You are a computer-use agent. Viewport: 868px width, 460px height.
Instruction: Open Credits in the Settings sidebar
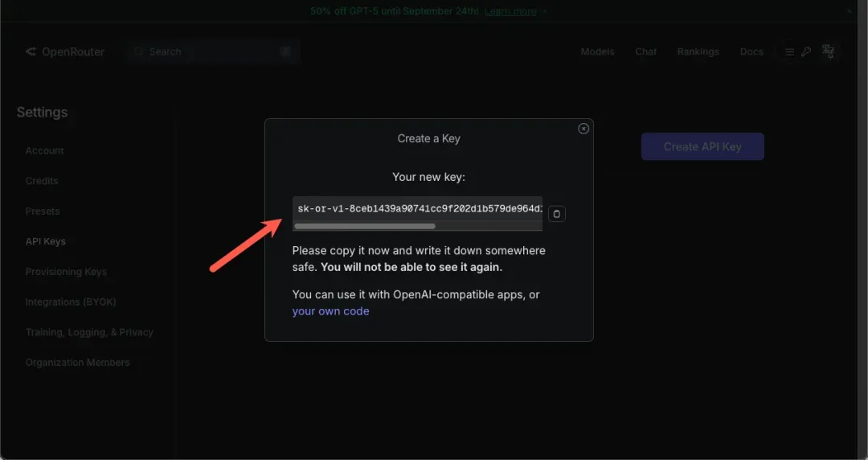pyautogui.click(x=42, y=181)
